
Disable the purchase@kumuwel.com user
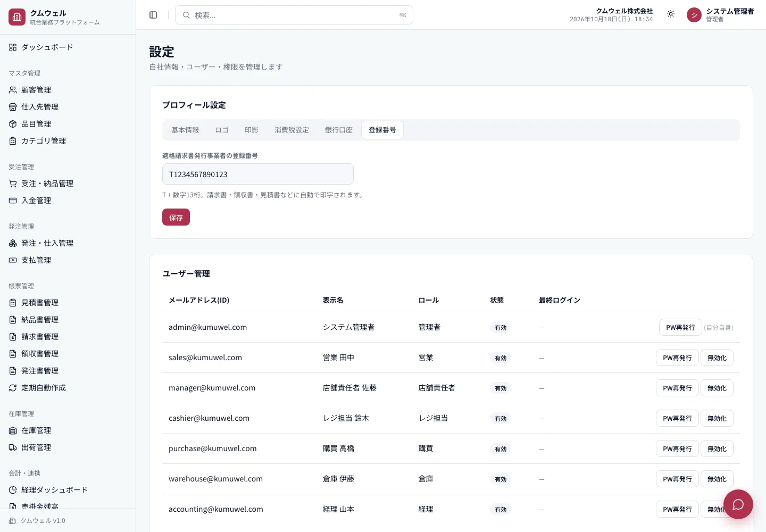pos(717,448)
